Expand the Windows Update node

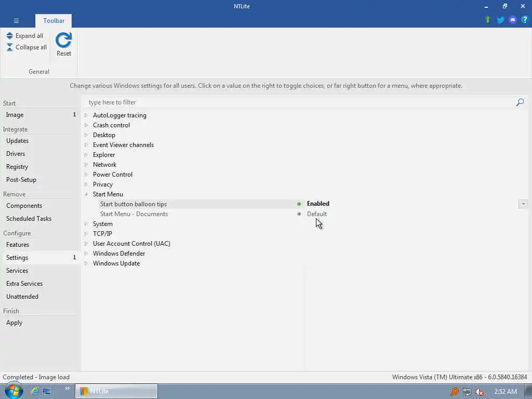(x=86, y=263)
